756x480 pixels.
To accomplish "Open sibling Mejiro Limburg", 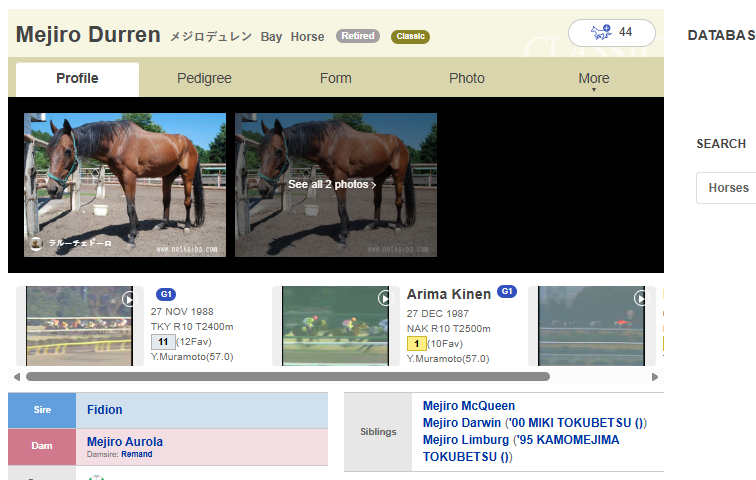I will click(x=466, y=440).
